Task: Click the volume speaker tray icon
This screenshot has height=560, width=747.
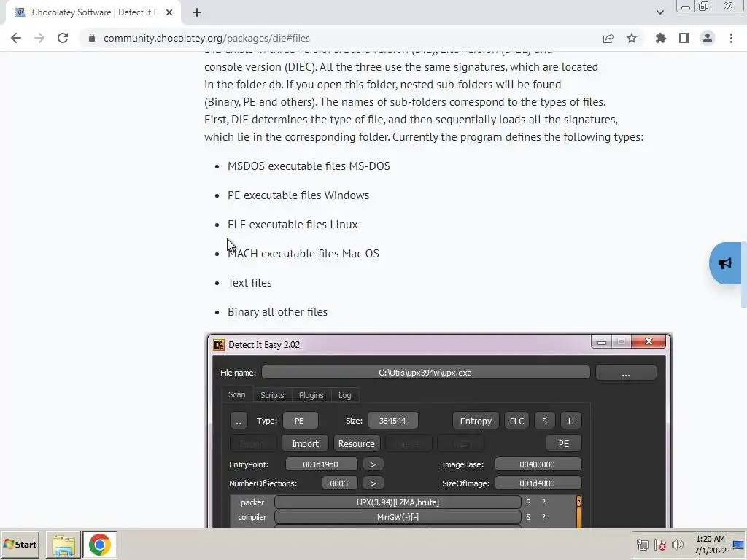Action: (677, 544)
